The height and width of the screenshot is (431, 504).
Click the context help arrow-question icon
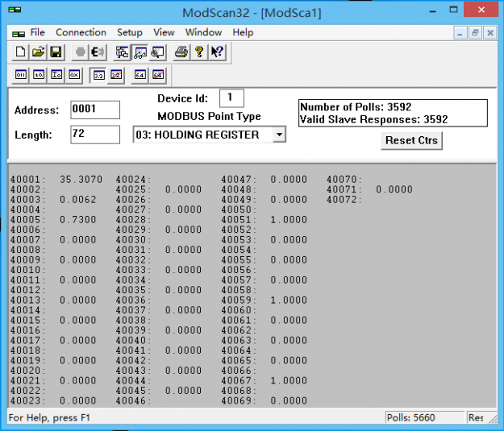click(x=216, y=52)
